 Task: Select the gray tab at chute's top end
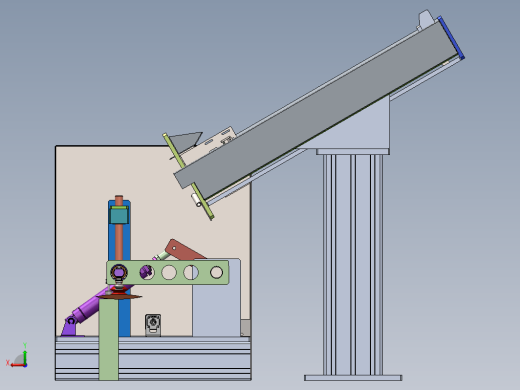click(425, 19)
